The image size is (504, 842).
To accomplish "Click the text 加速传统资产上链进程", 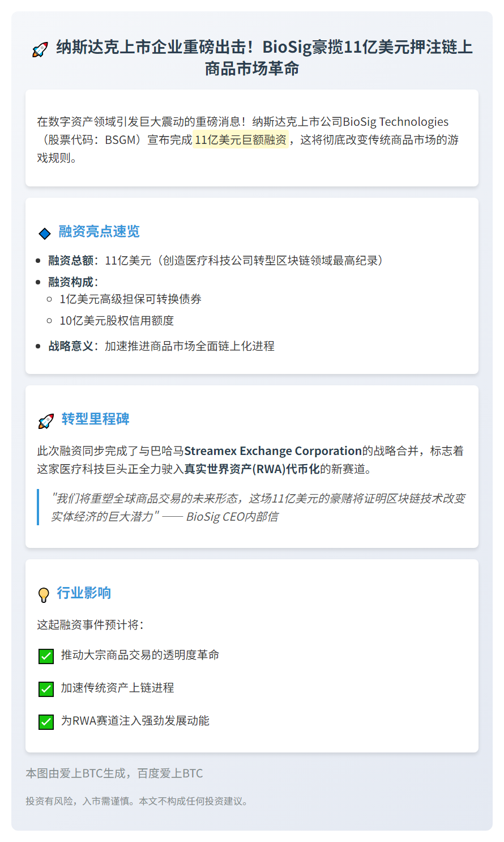I will tap(117, 687).
